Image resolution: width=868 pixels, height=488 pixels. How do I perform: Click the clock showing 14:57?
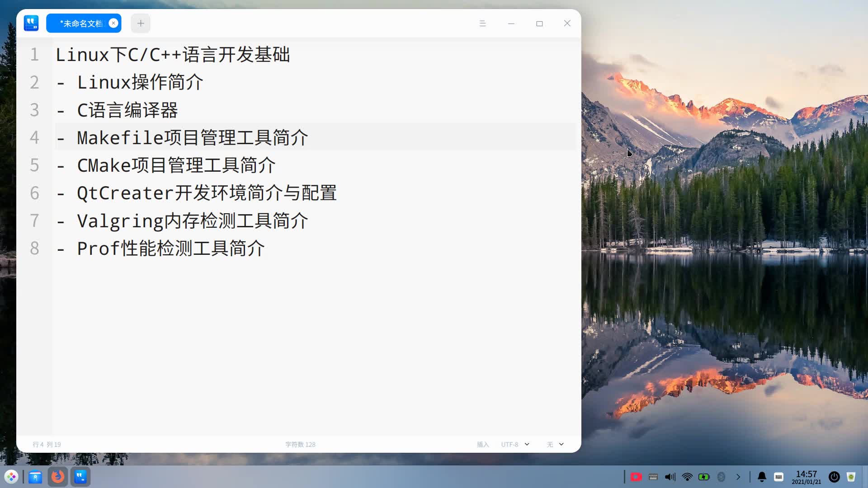click(x=807, y=477)
